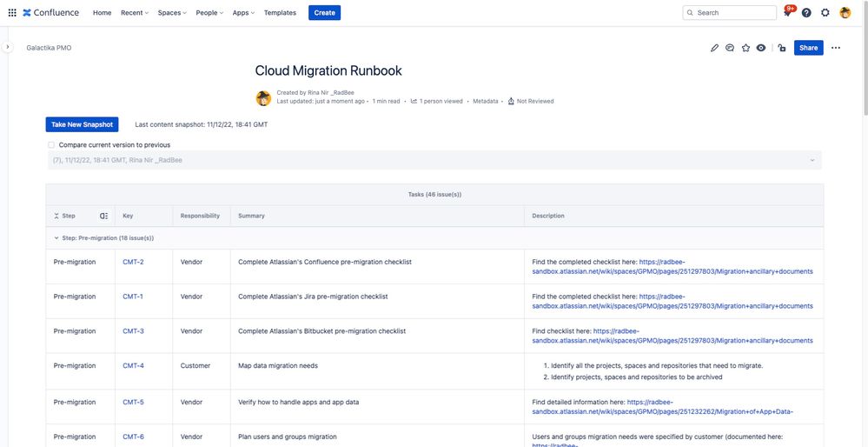This screenshot has height=447, width=868.
Task: Go to Home in the navigation
Action: (102, 13)
